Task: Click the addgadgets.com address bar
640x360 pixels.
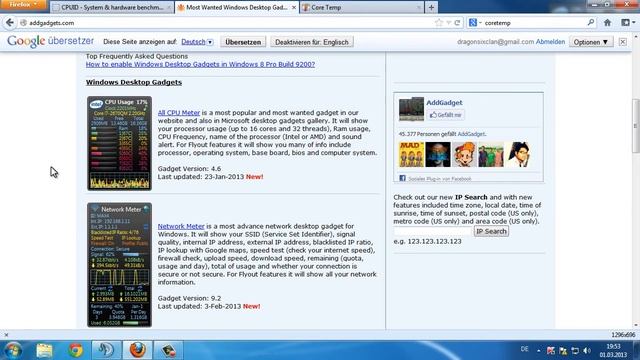Action: [229, 23]
